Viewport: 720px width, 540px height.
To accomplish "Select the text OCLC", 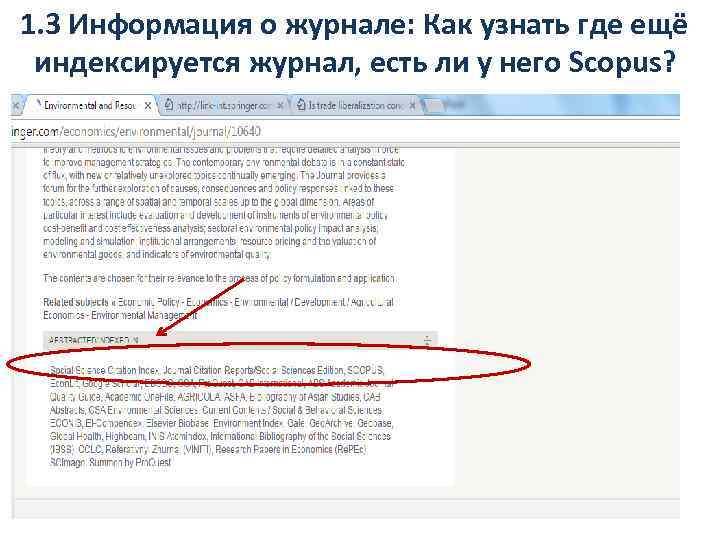I will (x=90, y=450).
